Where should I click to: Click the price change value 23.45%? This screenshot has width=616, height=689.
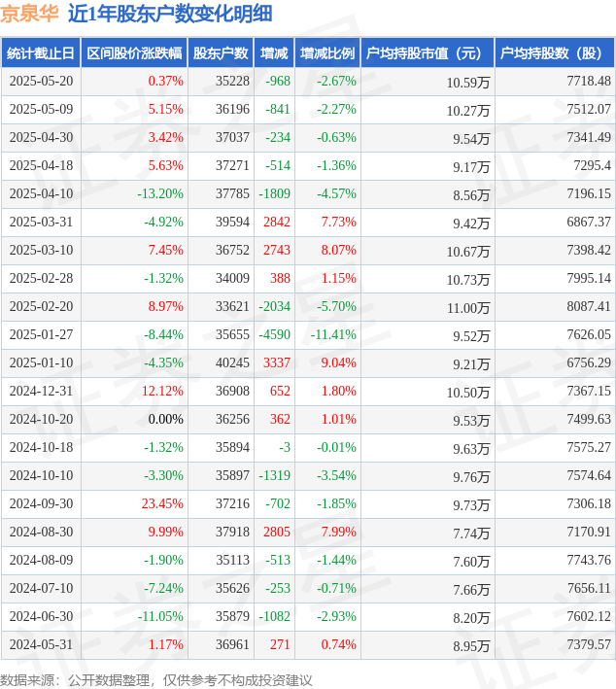pyautogui.click(x=162, y=503)
